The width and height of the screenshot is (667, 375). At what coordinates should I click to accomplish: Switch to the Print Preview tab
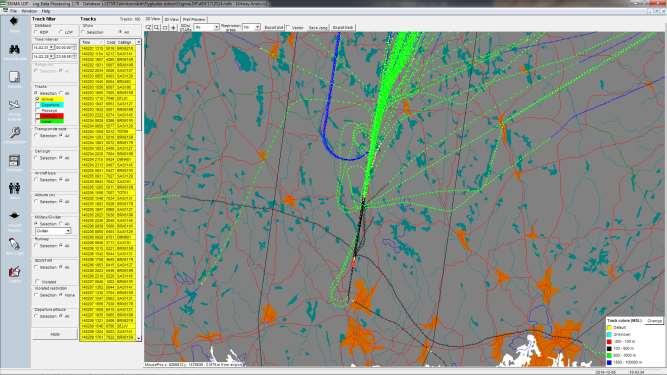(194, 20)
